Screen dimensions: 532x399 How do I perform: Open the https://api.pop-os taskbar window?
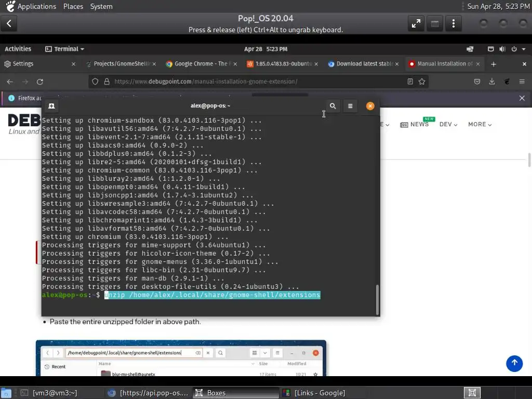148,393
